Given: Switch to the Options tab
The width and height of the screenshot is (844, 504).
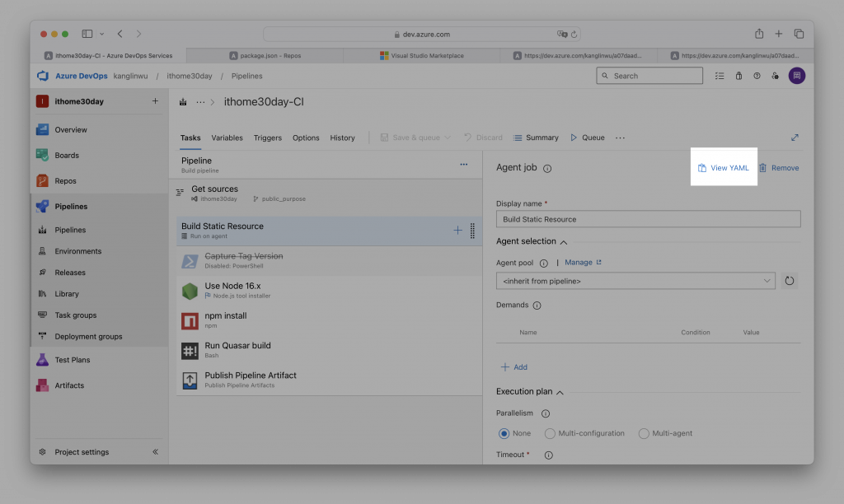Looking at the screenshot, I should (x=306, y=138).
